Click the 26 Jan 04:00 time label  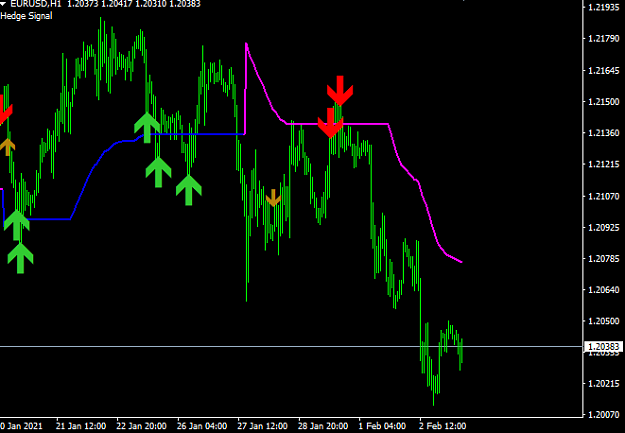(x=202, y=426)
